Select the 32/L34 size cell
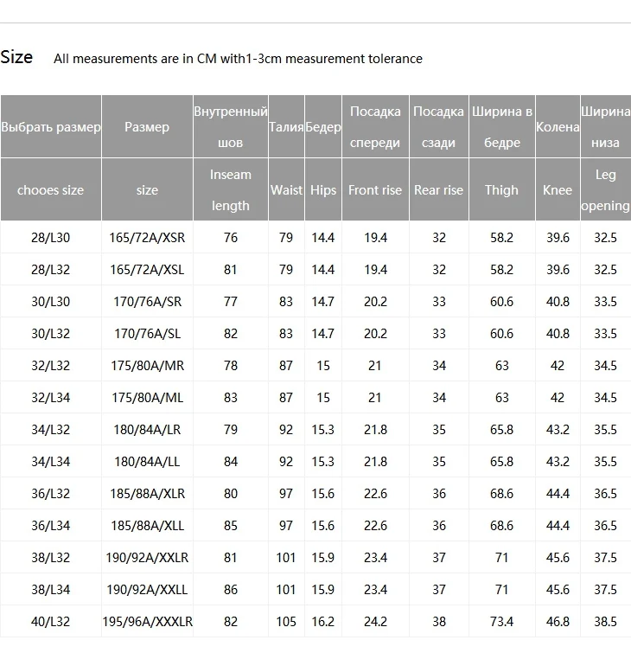 point(50,398)
